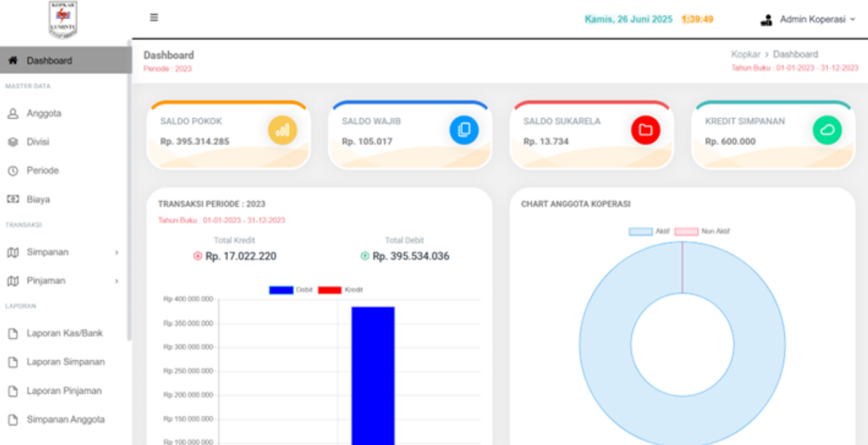Image resolution: width=868 pixels, height=445 pixels.
Task: Toggle the Non Aktif legend swatch
Action: click(686, 232)
